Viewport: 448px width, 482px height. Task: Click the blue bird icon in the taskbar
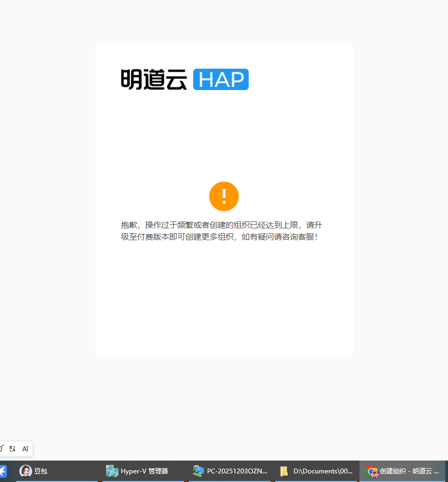tap(3, 471)
